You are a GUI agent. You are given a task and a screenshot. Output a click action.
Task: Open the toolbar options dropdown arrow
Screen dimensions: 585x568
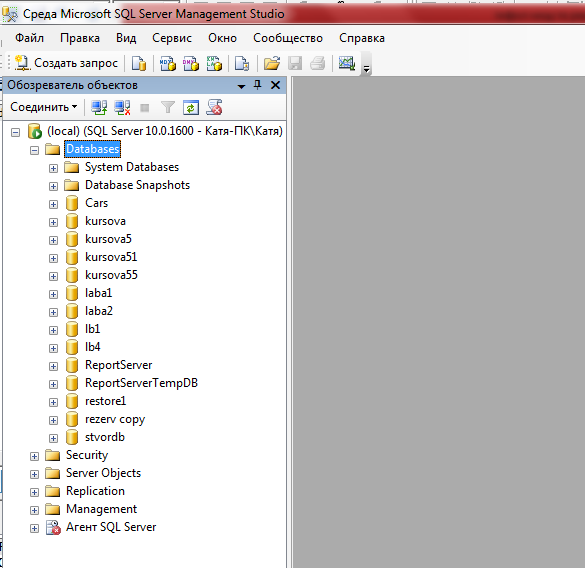pyautogui.click(x=366, y=69)
